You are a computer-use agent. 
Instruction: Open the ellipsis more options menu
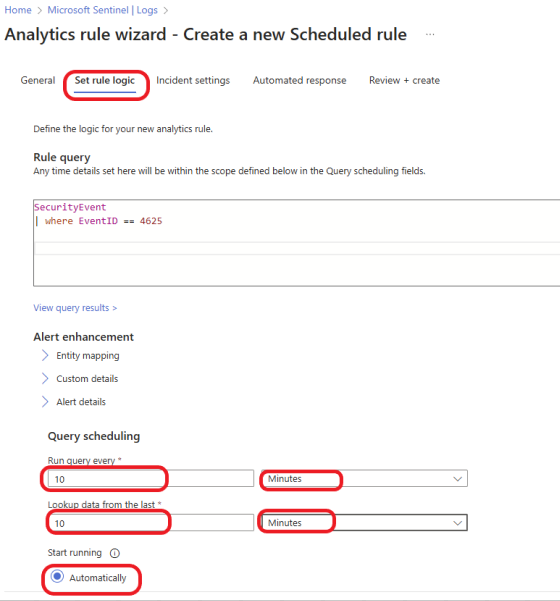(430, 34)
